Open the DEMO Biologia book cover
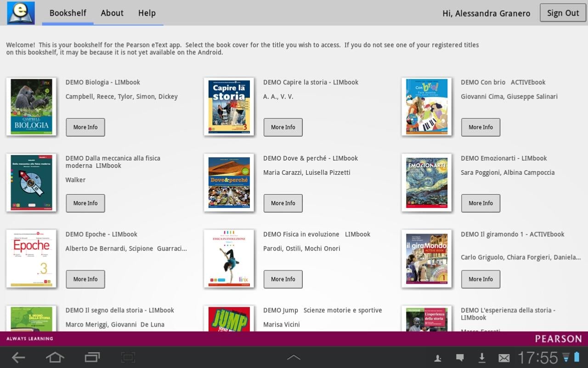The image size is (588, 368). (x=31, y=107)
